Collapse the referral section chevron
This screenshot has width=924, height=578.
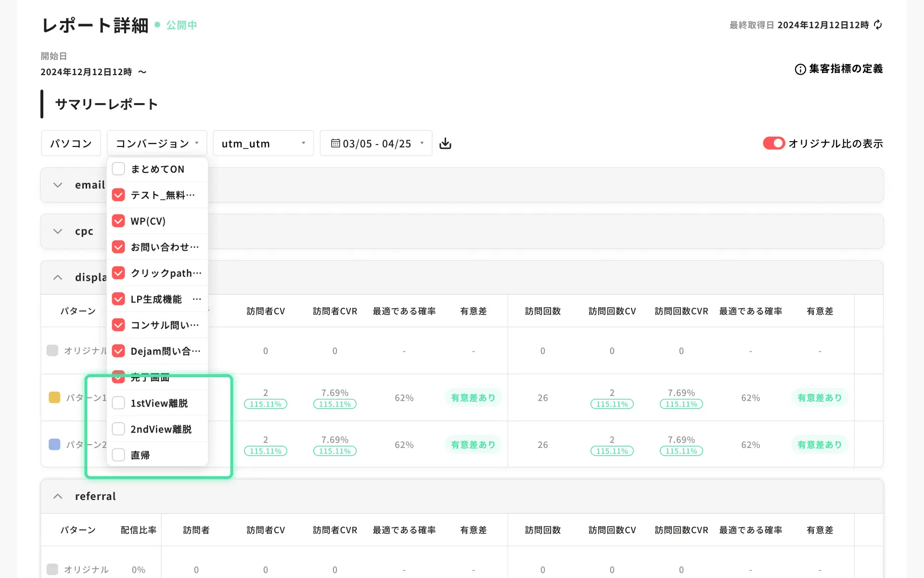[x=58, y=496]
